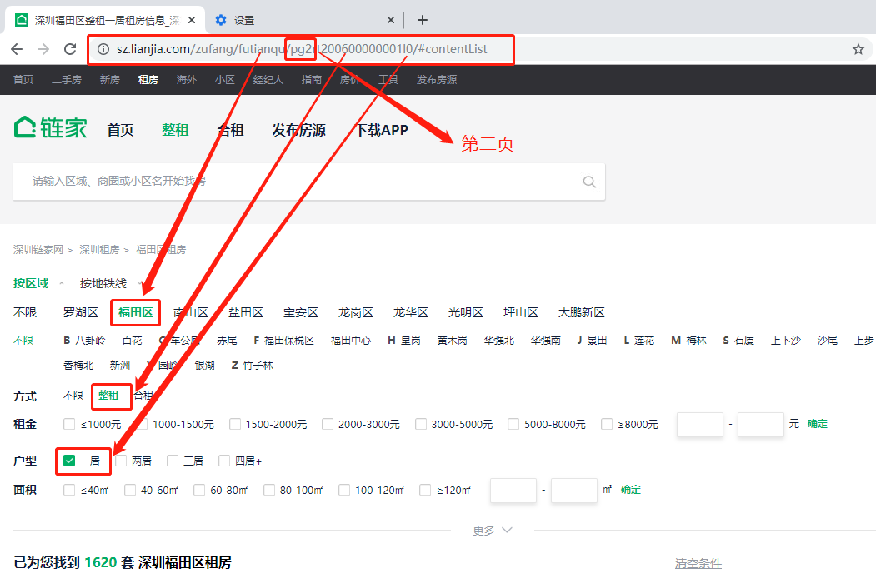Image resolution: width=876 pixels, height=588 pixels.
Task: Select 二手房 in the top menu
Action: [x=66, y=79]
